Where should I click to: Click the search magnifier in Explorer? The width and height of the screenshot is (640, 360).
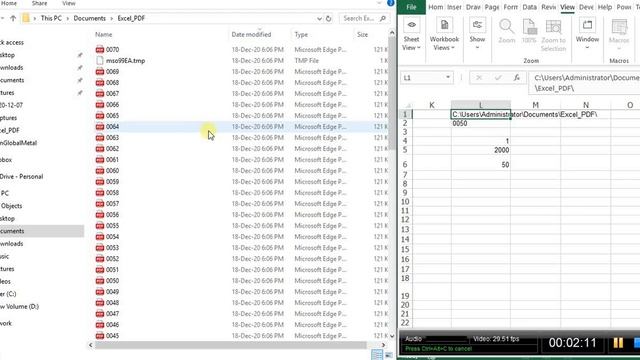(382, 18)
